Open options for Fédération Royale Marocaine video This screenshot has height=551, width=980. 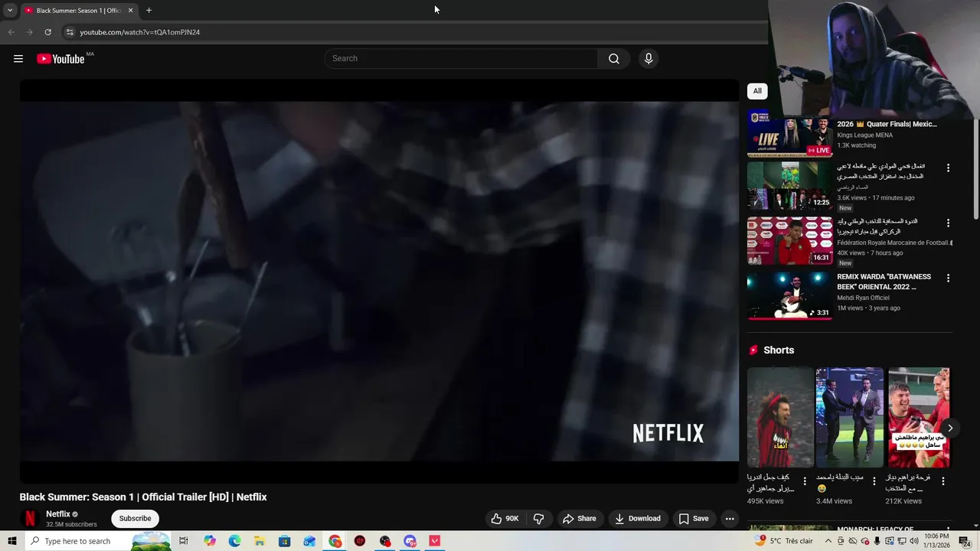[x=948, y=223]
